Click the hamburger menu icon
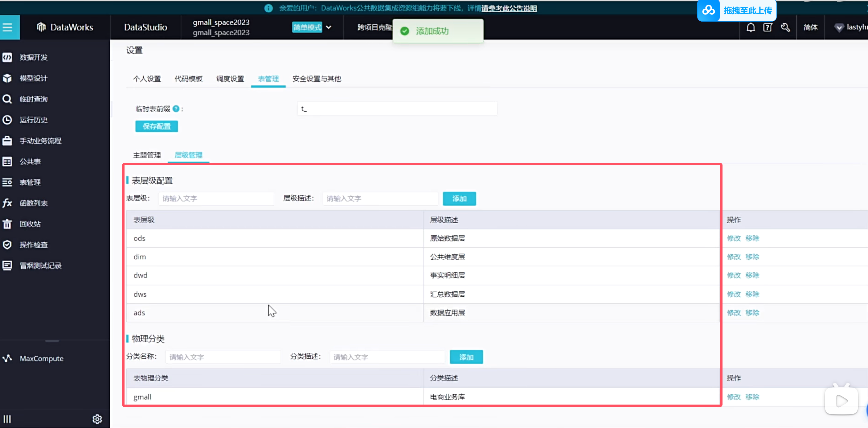 point(7,27)
